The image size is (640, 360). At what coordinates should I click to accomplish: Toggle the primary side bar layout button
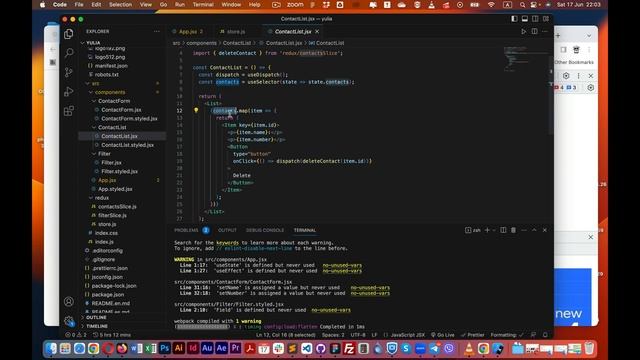click(514, 19)
